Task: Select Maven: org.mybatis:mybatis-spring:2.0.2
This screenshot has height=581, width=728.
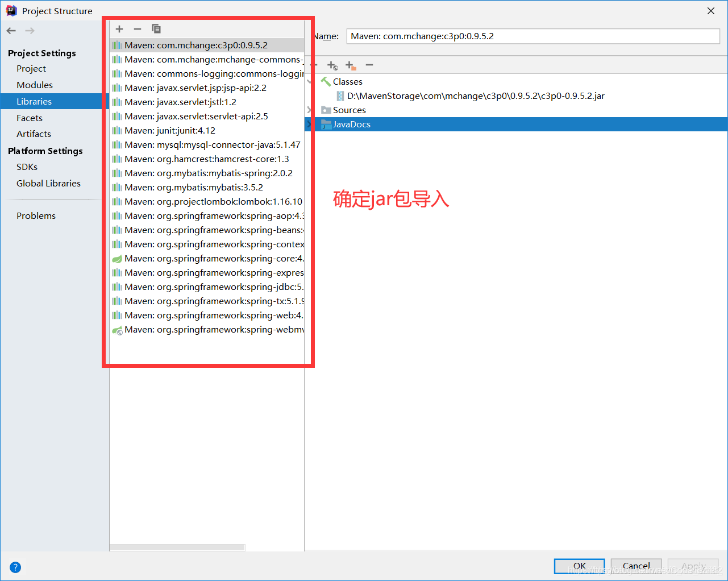Action: click(207, 173)
